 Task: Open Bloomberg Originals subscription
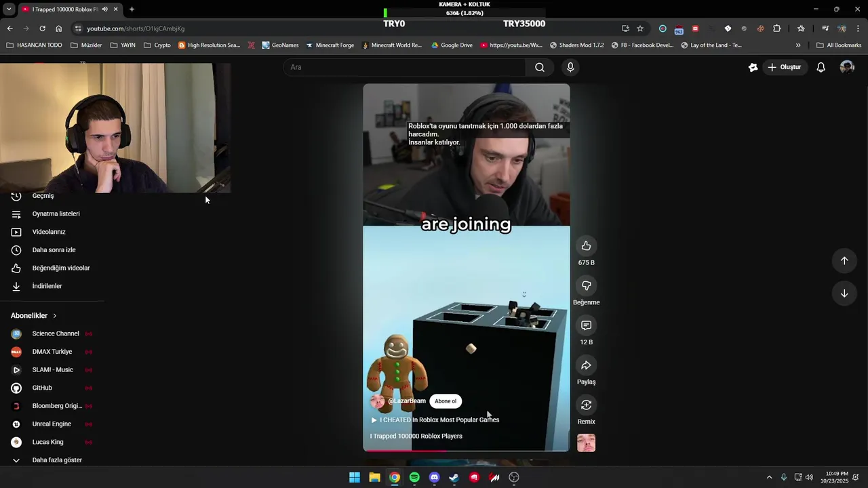click(x=57, y=406)
